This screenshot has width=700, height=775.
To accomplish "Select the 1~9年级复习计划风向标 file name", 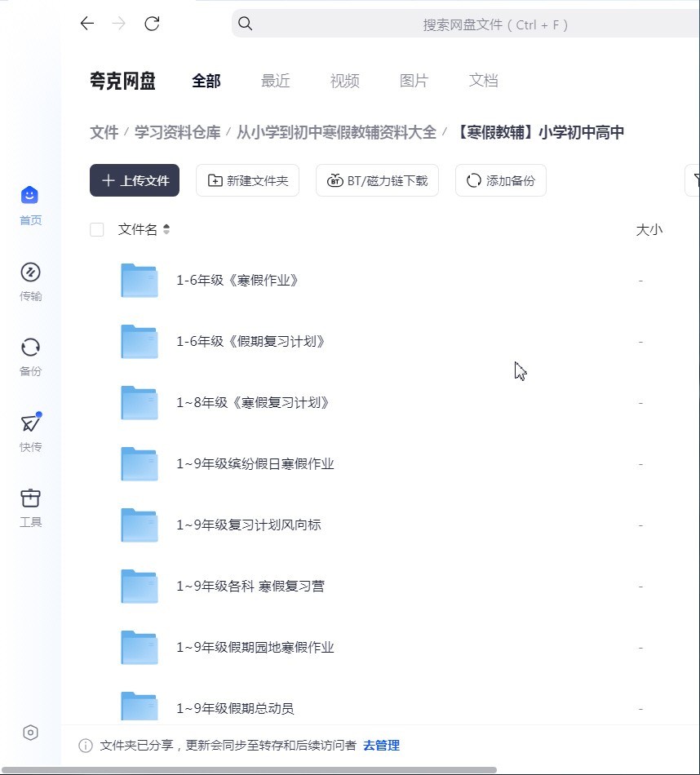I will click(x=249, y=525).
